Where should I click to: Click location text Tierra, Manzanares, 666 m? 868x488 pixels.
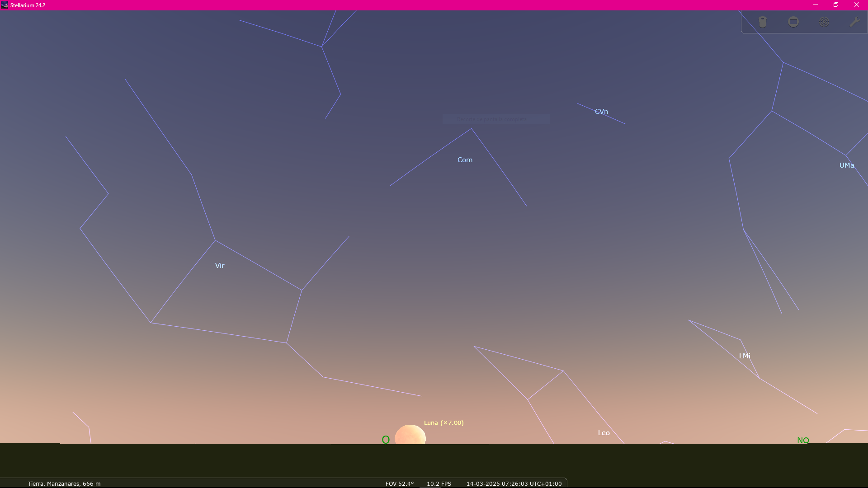tap(64, 483)
